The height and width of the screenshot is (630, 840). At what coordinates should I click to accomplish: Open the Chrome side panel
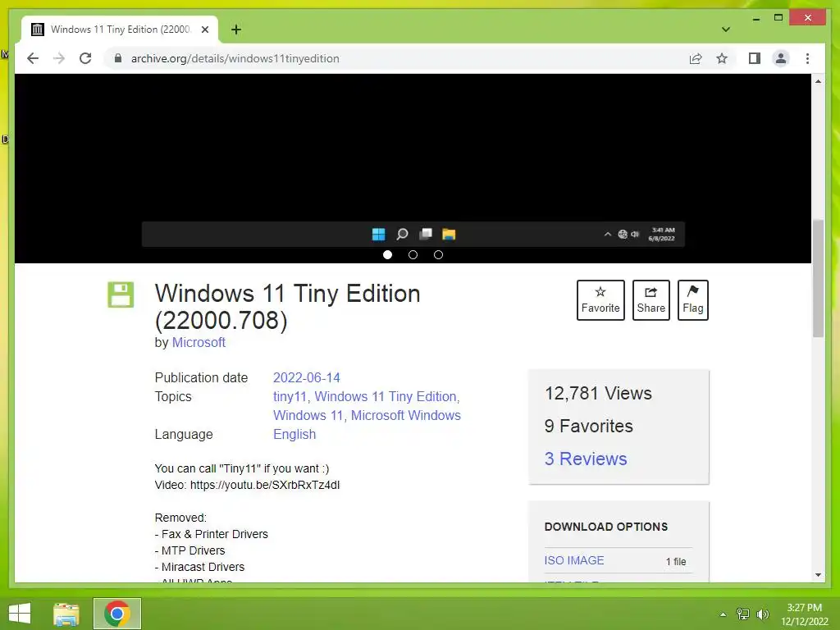(x=755, y=58)
